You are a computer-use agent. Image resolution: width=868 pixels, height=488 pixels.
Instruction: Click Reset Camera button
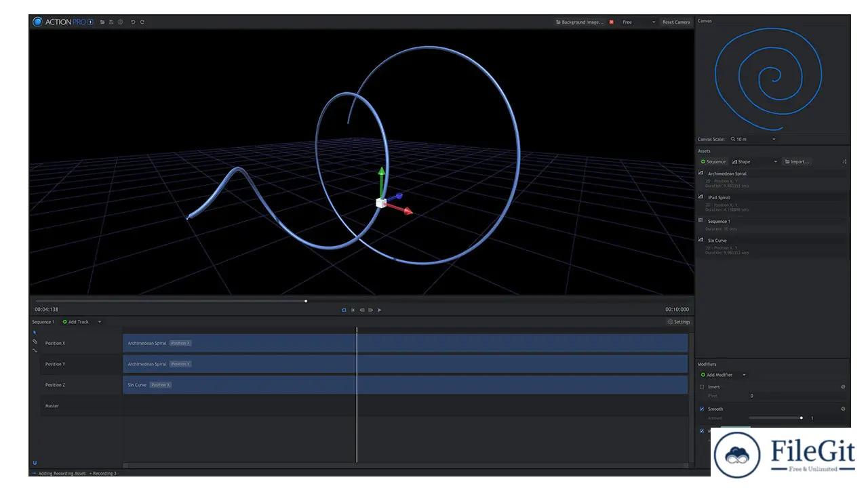[x=676, y=22]
